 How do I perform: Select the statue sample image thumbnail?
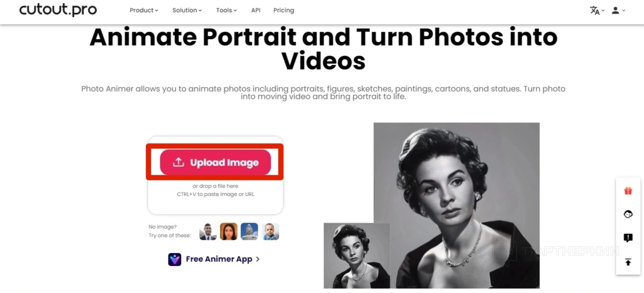(250, 232)
